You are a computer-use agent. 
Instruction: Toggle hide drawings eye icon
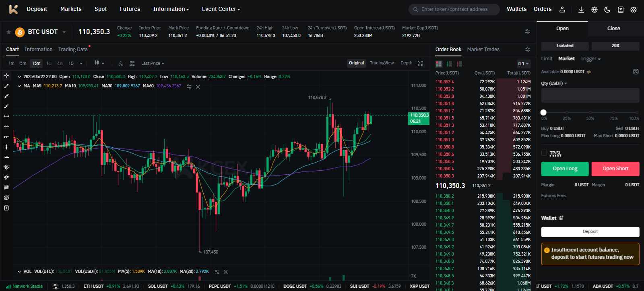point(6,198)
